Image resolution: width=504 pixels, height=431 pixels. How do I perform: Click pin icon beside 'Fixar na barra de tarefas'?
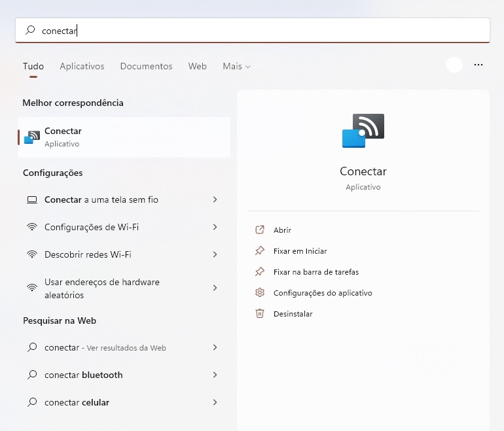(x=260, y=271)
